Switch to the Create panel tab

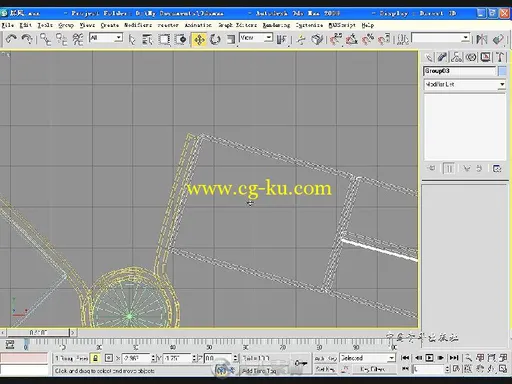pos(429,57)
